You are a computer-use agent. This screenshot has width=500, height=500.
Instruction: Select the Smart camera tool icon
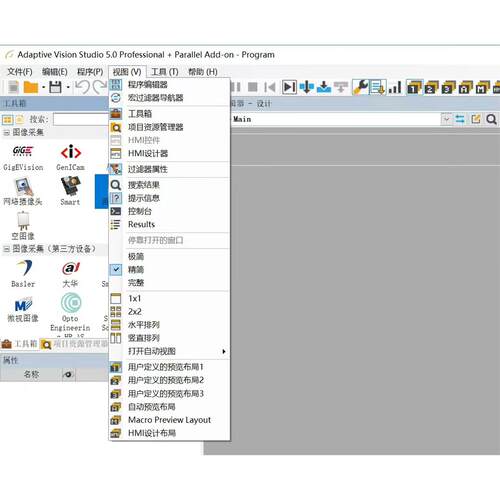click(70, 191)
